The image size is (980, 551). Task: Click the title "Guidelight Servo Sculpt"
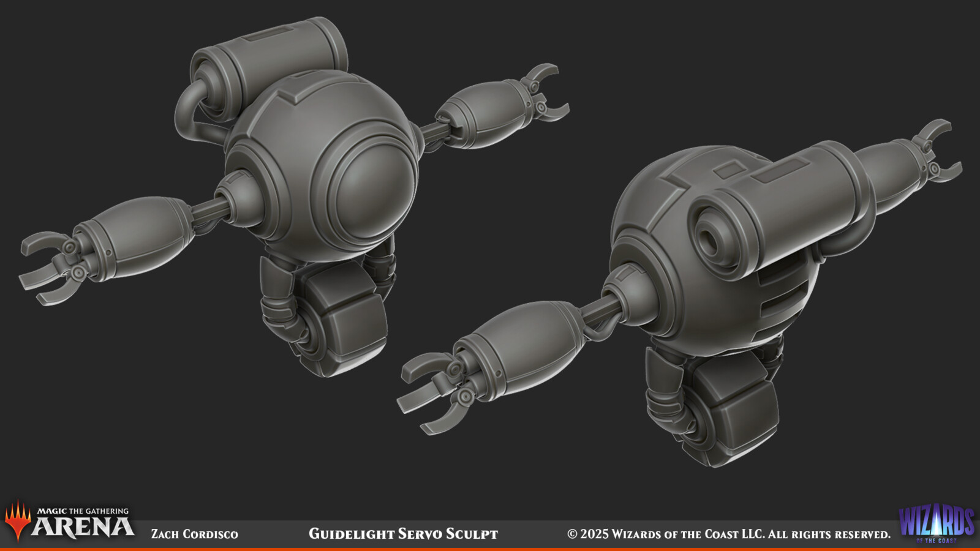(x=403, y=534)
